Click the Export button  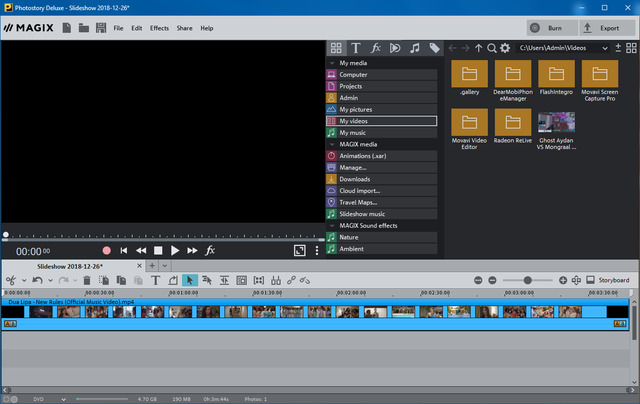607,28
